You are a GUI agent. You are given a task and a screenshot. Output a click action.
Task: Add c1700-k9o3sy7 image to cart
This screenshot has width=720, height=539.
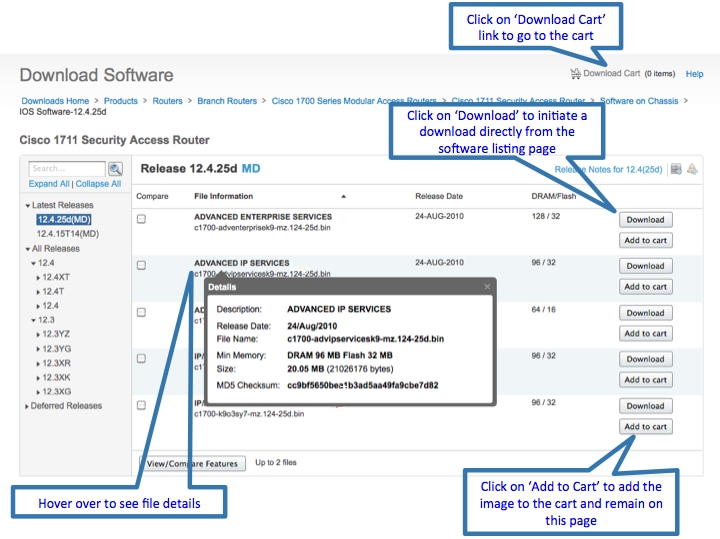tap(646, 427)
